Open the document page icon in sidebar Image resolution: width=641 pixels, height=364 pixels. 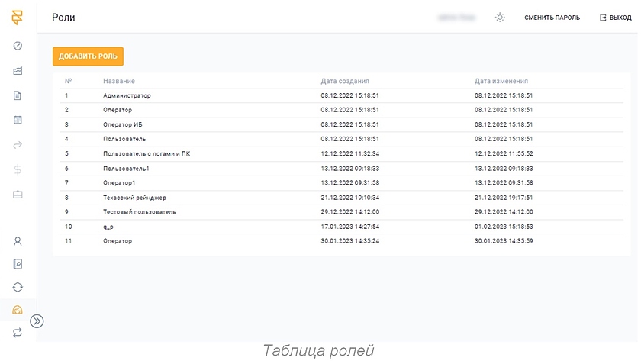tap(18, 95)
